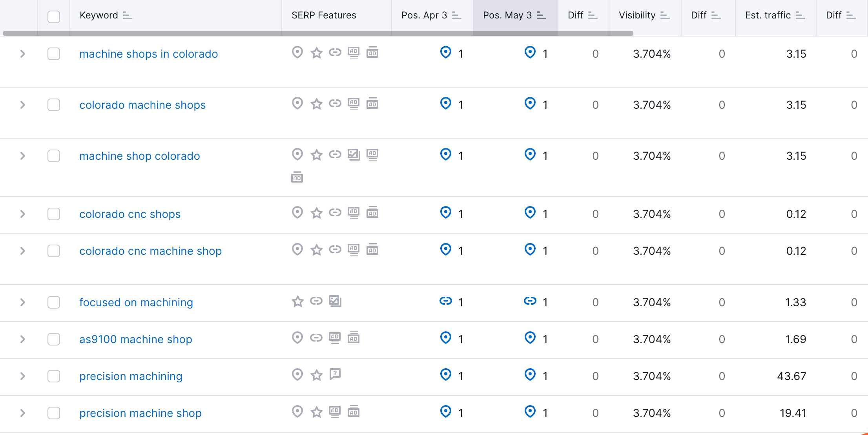Click reviews star icon for focused on machining

[297, 301]
